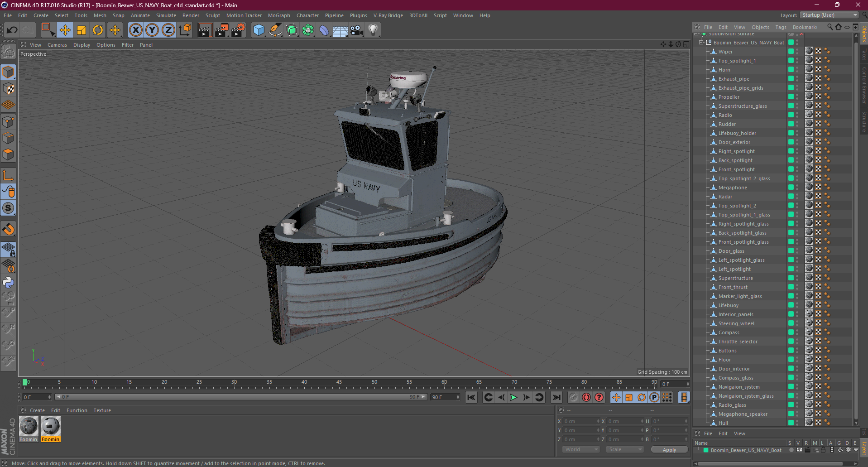Toggle Propeller visibility dots
The width and height of the screenshot is (868, 467).
point(797,97)
